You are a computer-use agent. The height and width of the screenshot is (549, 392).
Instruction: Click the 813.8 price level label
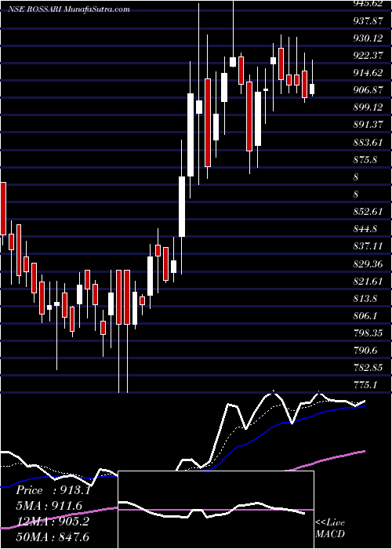pyautogui.click(x=365, y=299)
